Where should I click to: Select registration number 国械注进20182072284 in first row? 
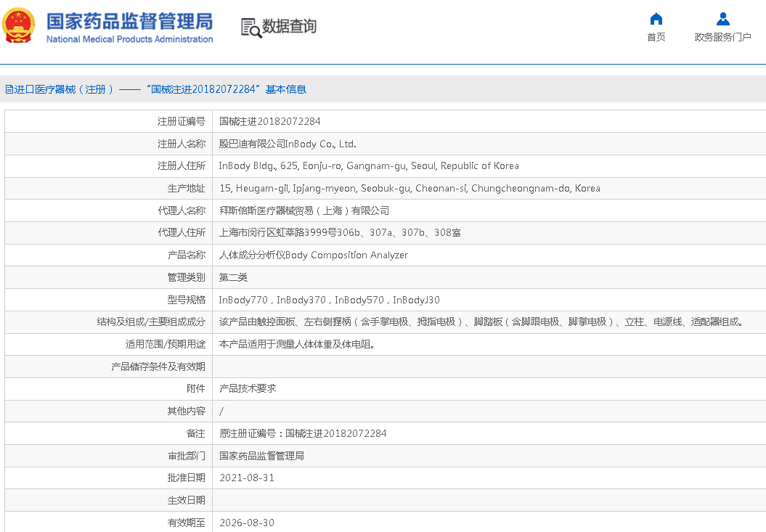click(x=269, y=121)
